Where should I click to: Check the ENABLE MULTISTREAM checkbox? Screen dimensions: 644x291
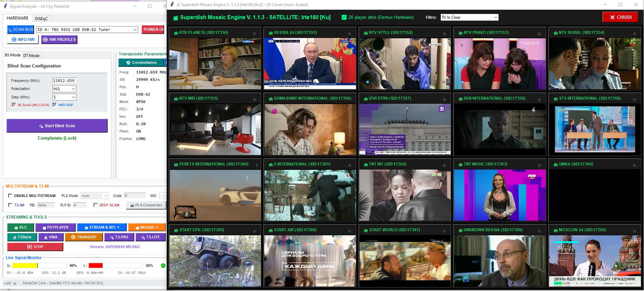tap(10, 196)
